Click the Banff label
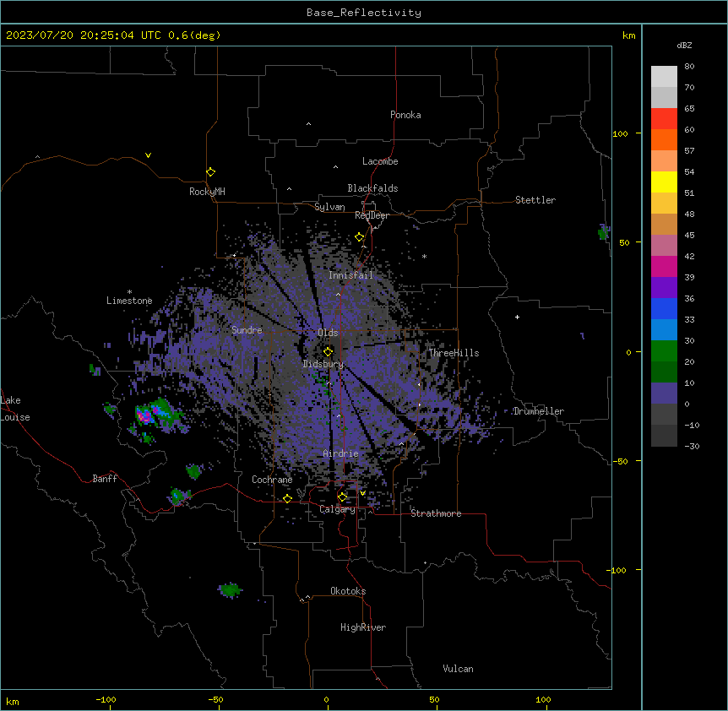 pos(105,479)
